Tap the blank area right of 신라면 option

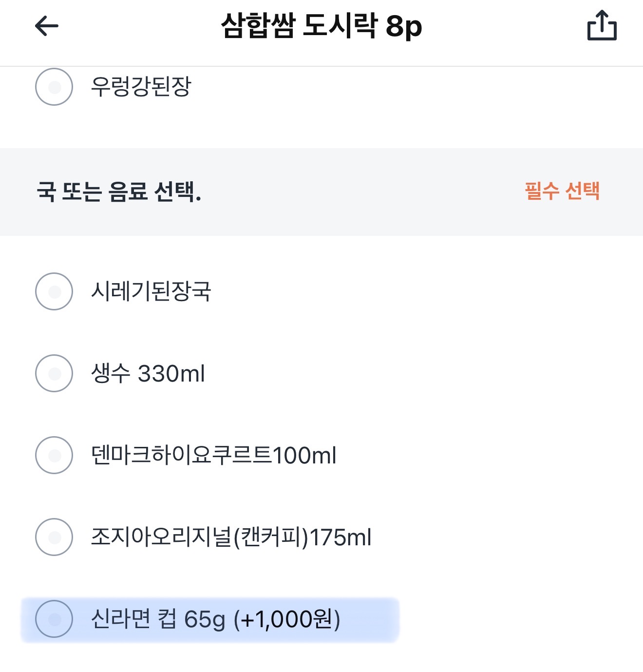tap(511, 619)
